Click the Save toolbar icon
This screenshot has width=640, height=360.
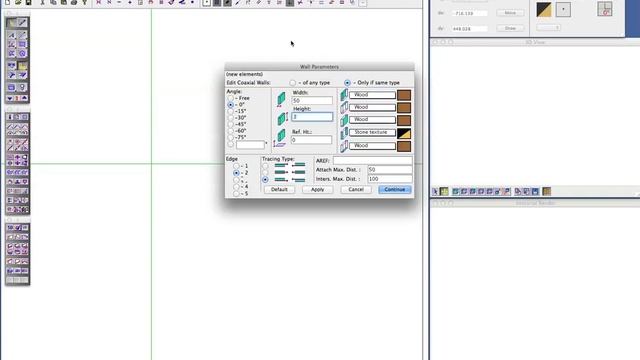pos(28,2)
